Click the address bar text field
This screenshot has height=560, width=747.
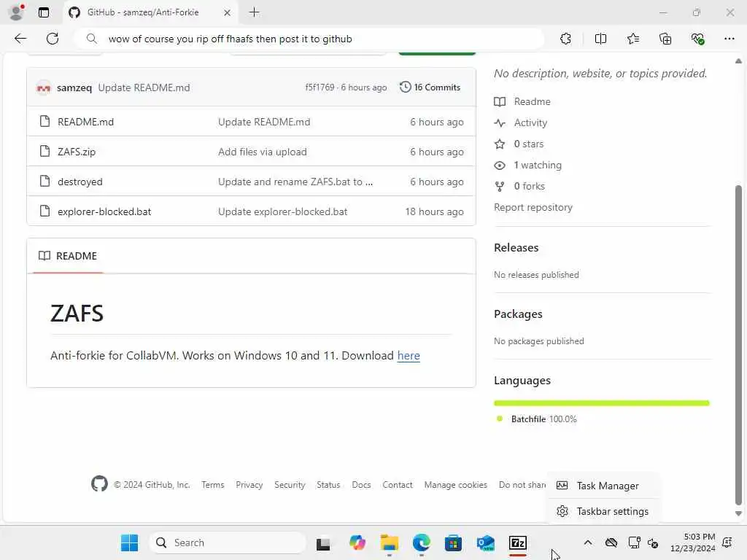click(309, 39)
